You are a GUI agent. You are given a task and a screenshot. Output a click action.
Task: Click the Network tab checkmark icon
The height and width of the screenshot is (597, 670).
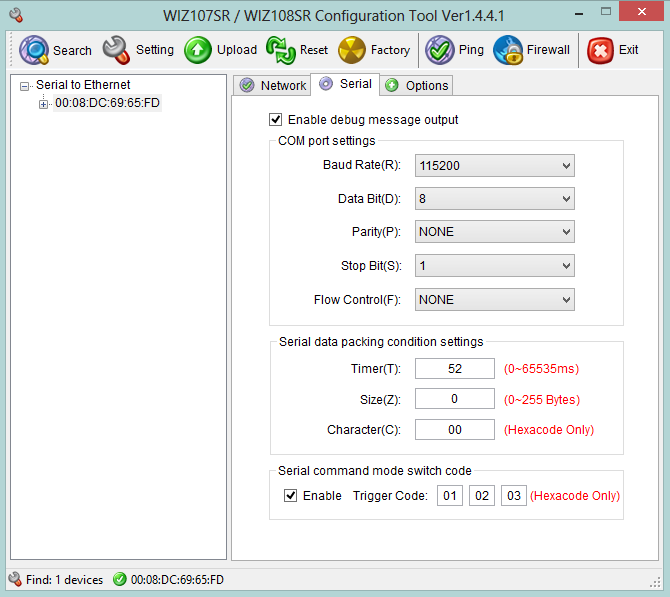(x=247, y=85)
